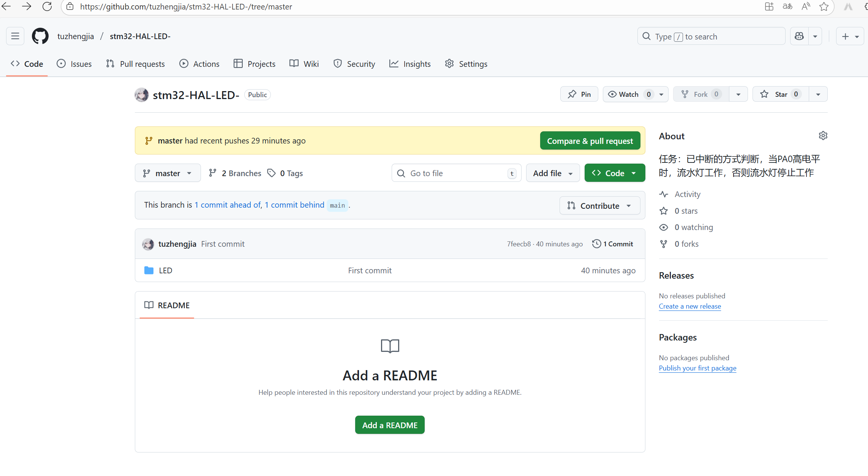
Task: Open the stm32-HAL-LED- breadcrumb link
Action: (140, 36)
